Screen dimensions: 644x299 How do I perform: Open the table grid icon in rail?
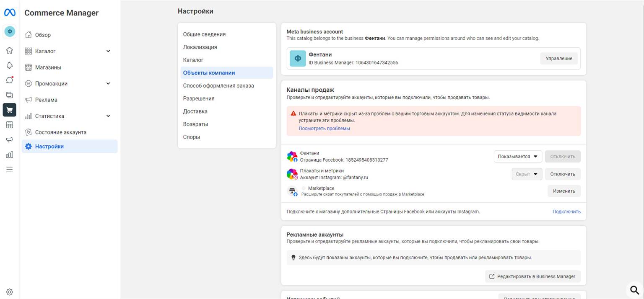[x=10, y=125]
